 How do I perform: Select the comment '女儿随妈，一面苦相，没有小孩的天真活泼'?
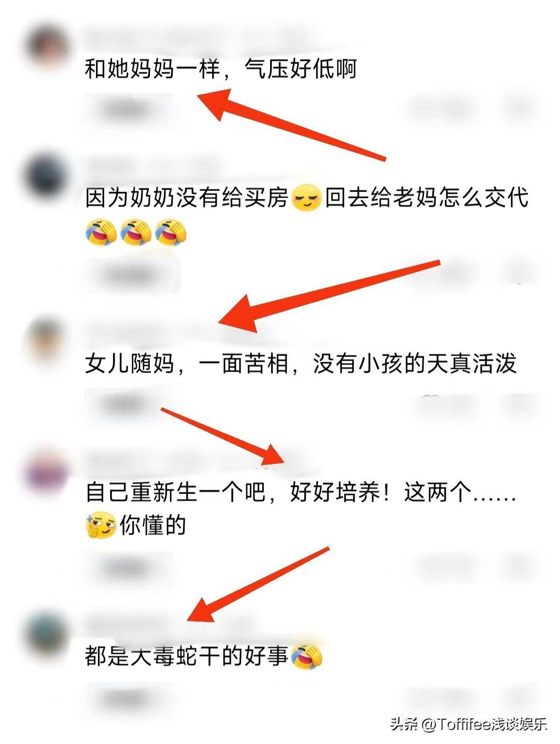click(301, 364)
